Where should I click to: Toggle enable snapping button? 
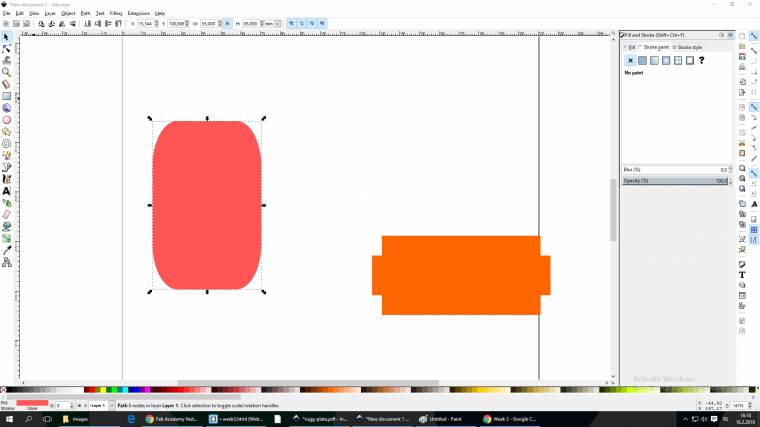click(x=754, y=36)
